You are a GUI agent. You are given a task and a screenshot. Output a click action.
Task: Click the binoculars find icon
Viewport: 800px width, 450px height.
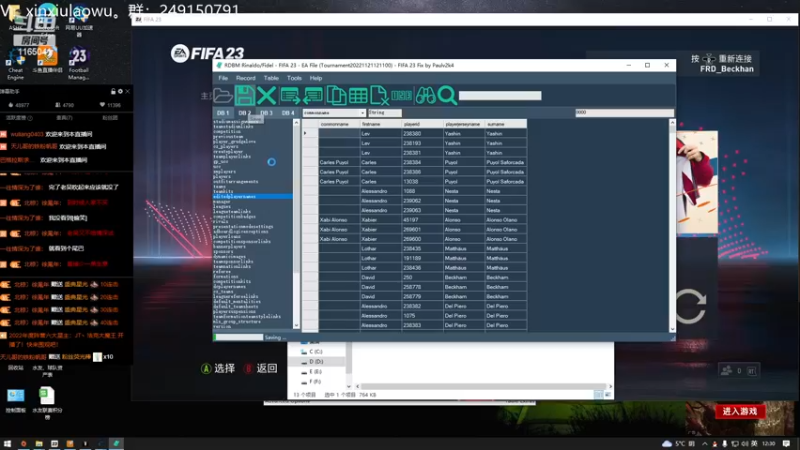click(426, 95)
